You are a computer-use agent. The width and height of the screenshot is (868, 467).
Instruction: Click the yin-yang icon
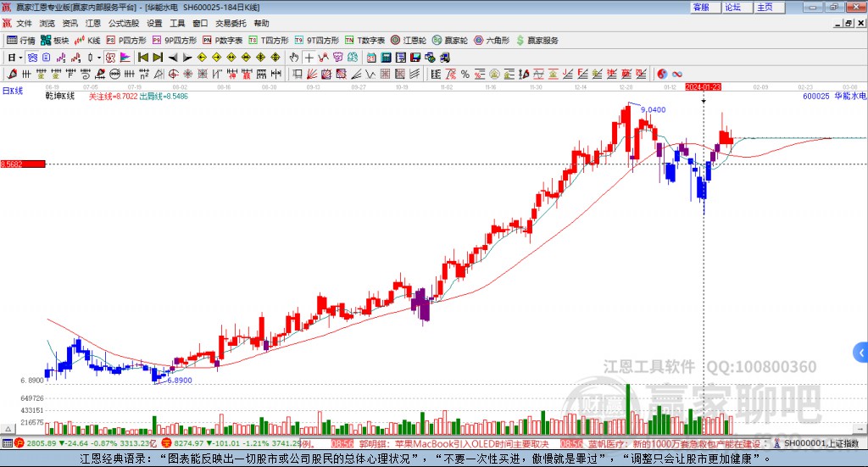point(662,74)
